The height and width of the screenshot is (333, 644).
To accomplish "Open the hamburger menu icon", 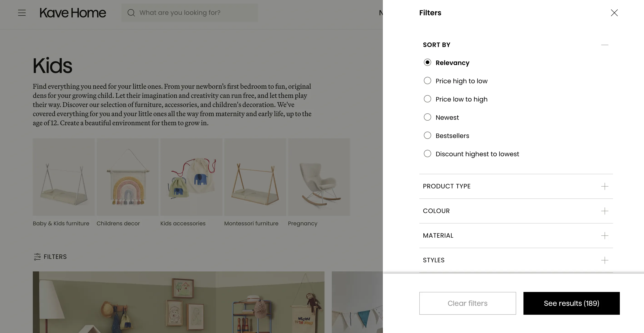I will [22, 13].
